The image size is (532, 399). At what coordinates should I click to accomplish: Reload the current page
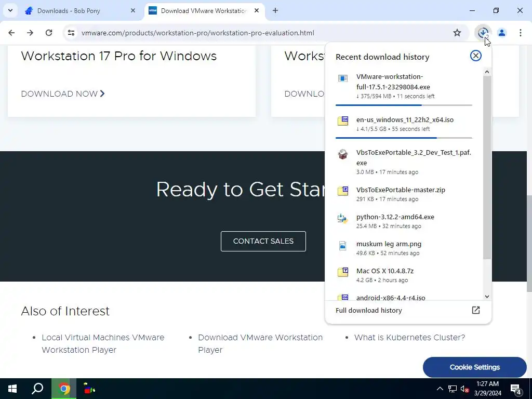tap(49, 33)
